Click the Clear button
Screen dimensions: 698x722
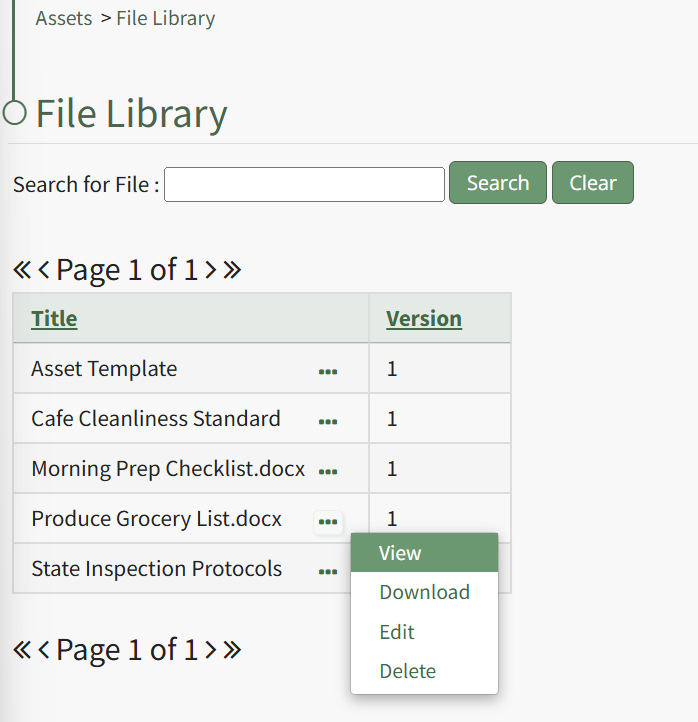(593, 183)
